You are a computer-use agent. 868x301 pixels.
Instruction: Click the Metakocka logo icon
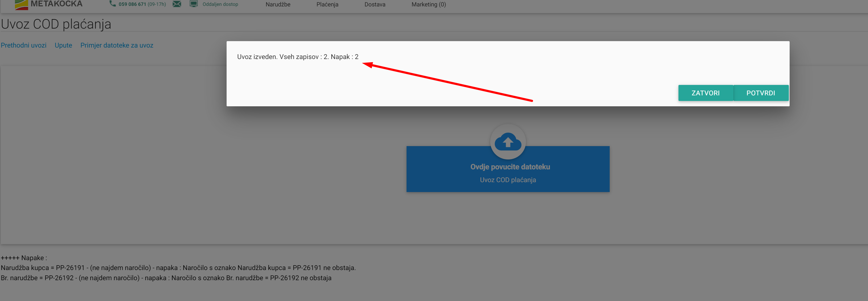pyautogui.click(x=22, y=5)
